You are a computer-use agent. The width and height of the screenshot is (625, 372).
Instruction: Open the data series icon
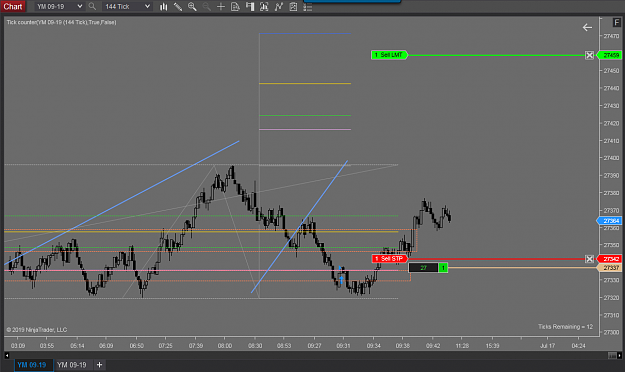click(264, 6)
